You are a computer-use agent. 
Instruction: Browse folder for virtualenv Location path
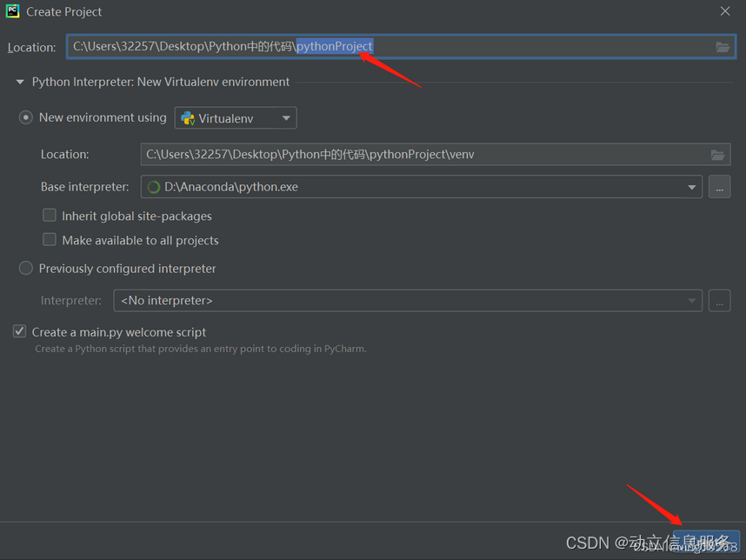pos(717,155)
